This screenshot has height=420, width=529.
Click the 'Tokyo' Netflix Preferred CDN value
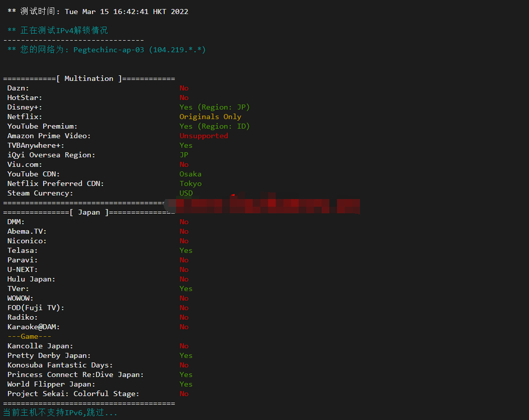coord(190,184)
